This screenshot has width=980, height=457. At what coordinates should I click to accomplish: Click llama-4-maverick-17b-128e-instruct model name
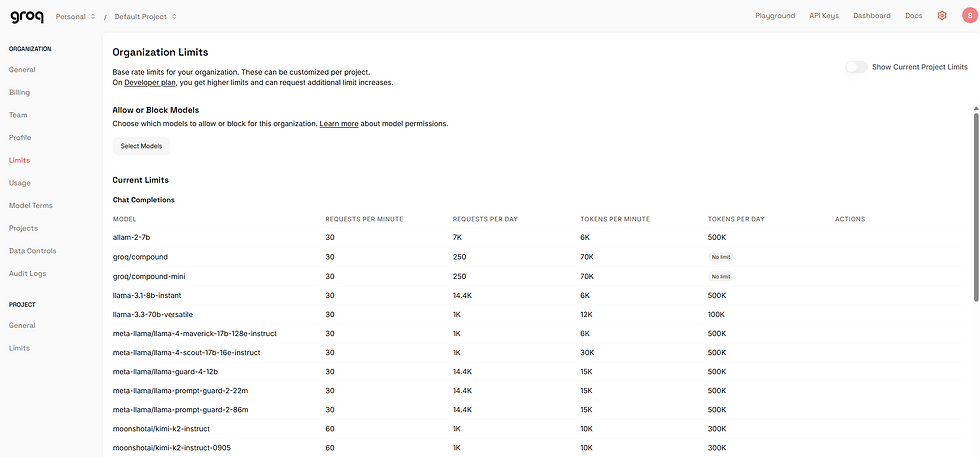pyautogui.click(x=194, y=333)
